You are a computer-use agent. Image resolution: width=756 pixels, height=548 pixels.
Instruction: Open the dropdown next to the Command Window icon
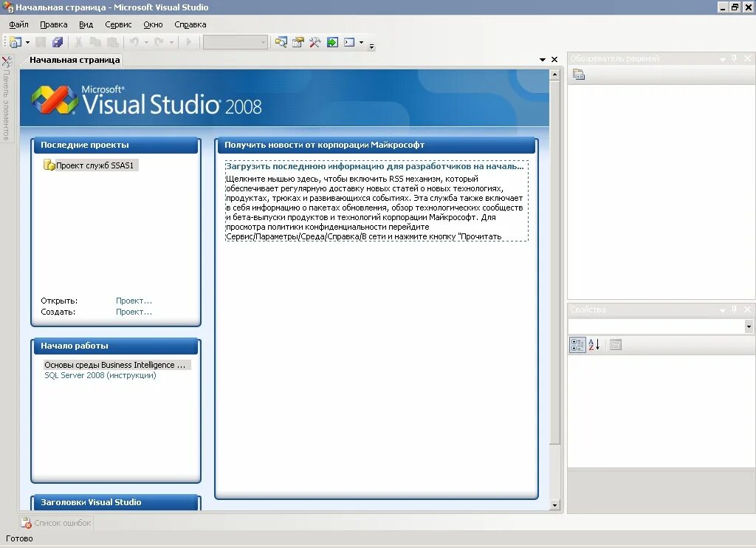click(x=361, y=42)
